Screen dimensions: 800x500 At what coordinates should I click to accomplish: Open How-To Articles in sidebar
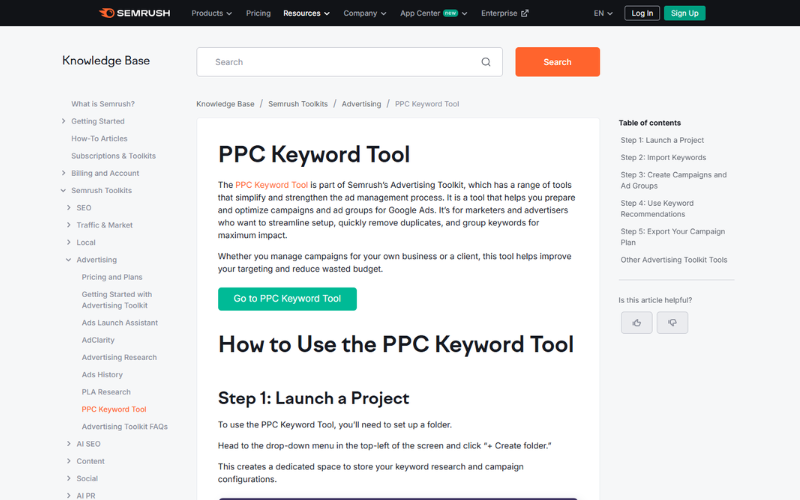[99, 138]
